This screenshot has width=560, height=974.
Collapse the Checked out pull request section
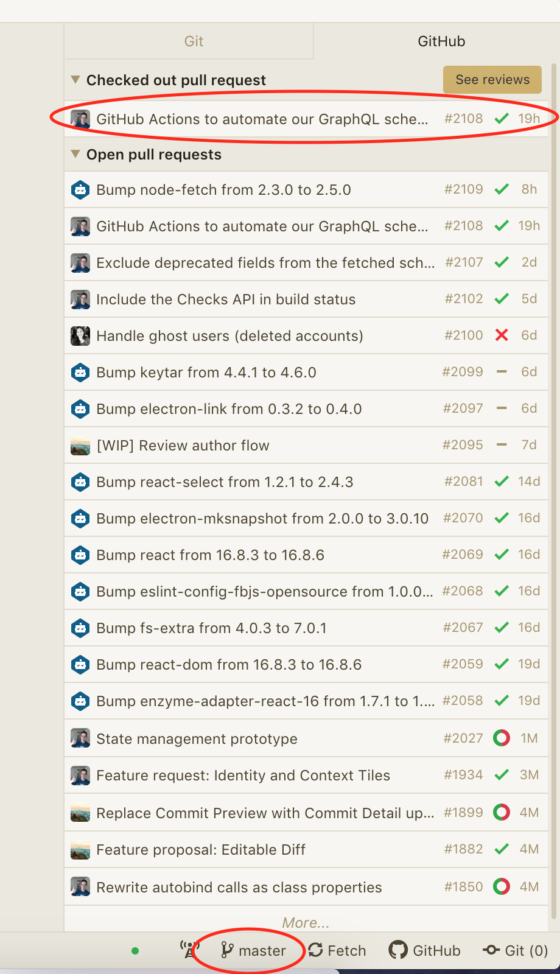pyautogui.click(x=75, y=80)
